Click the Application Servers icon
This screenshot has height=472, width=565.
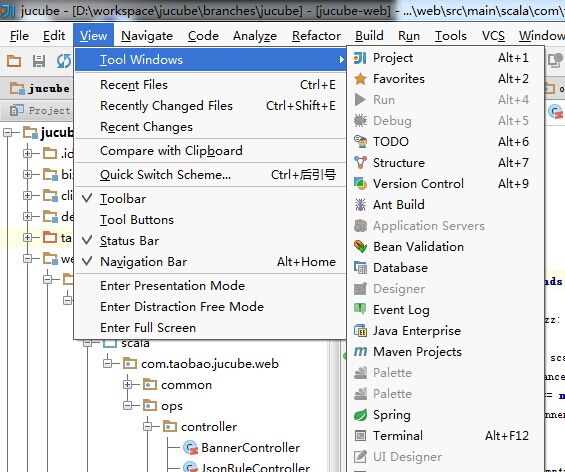[360, 226]
